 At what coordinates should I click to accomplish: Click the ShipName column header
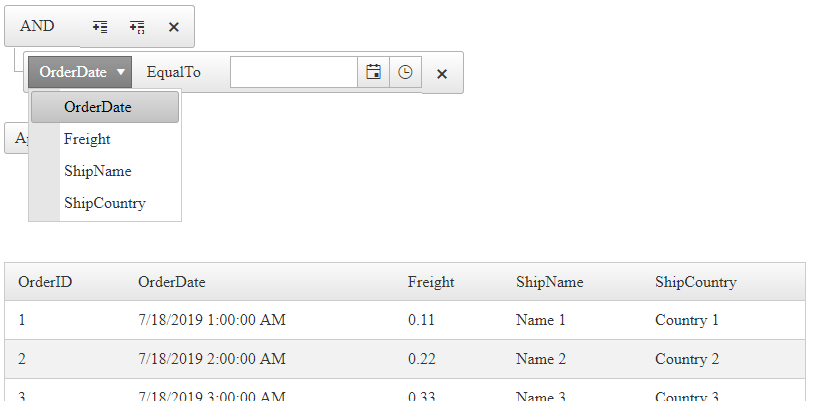(x=549, y=282)
